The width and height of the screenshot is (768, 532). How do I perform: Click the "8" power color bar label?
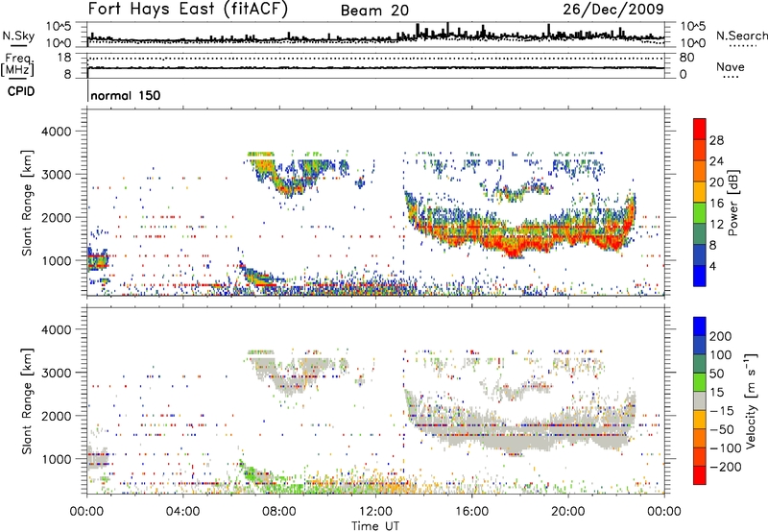point(712,245)
